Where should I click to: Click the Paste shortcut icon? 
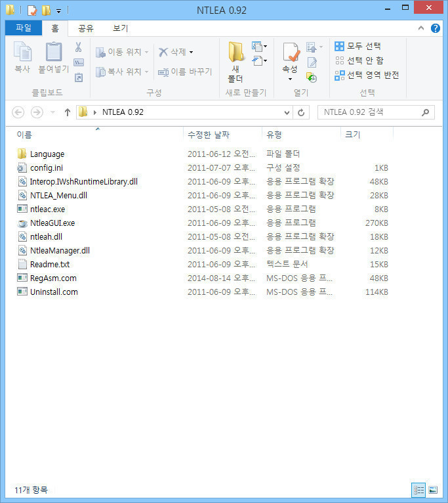point(79,77)
